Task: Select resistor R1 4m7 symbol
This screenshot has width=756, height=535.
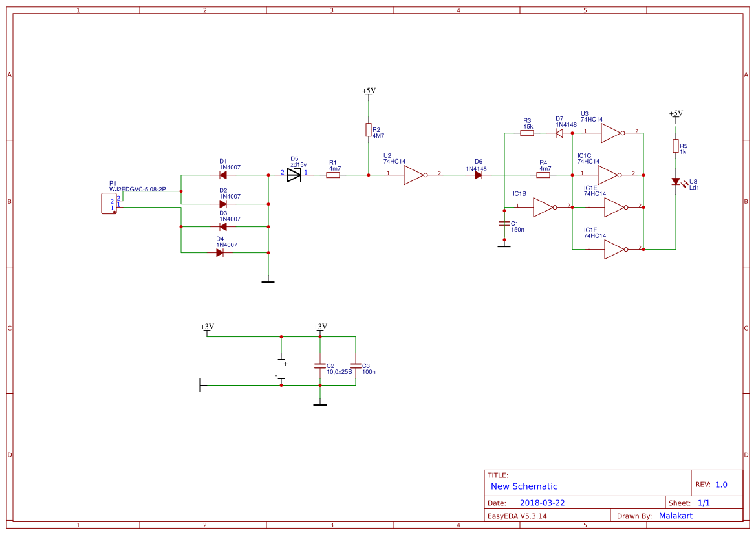Action: point(333,175)
